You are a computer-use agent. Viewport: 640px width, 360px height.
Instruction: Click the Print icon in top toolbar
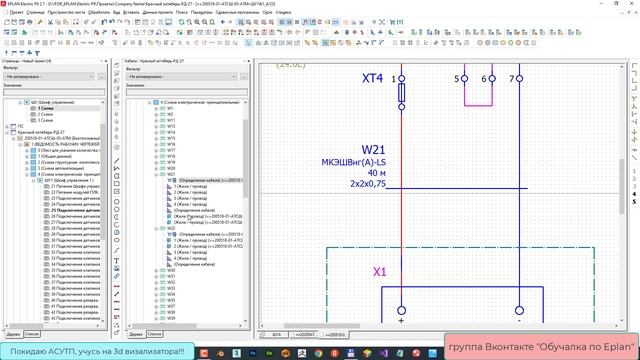point(30,22)
